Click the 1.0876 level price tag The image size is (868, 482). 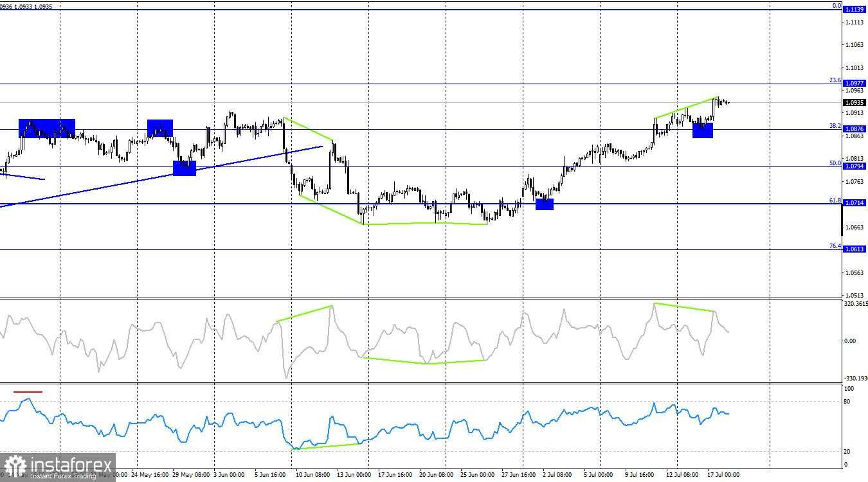click(854, 129)
